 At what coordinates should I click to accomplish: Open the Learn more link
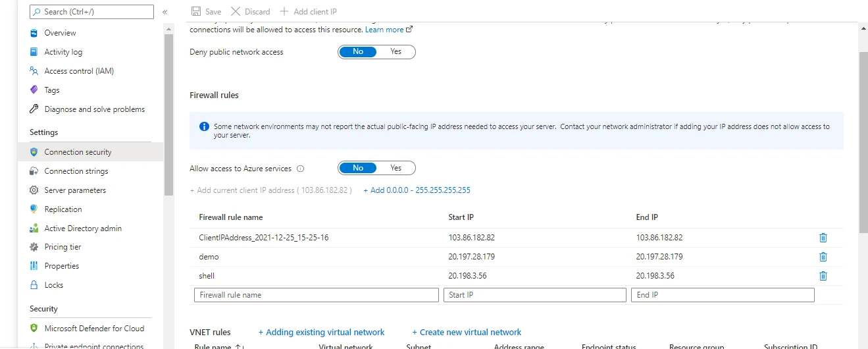pyautogui.click(x=389, y=30)
